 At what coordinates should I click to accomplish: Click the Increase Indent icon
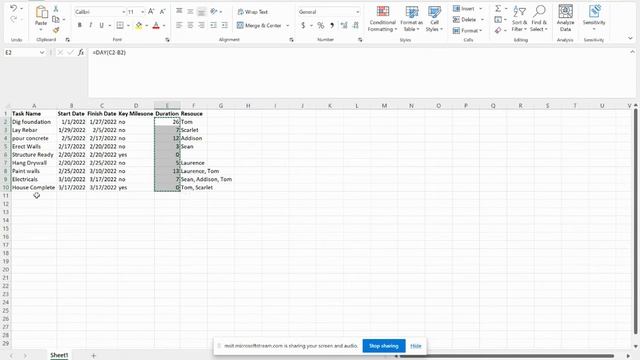click(x=224, y=25)
